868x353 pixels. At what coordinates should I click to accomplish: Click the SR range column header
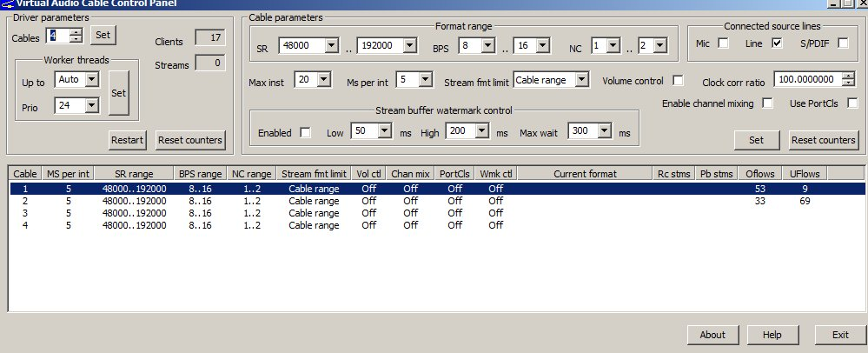134,173
